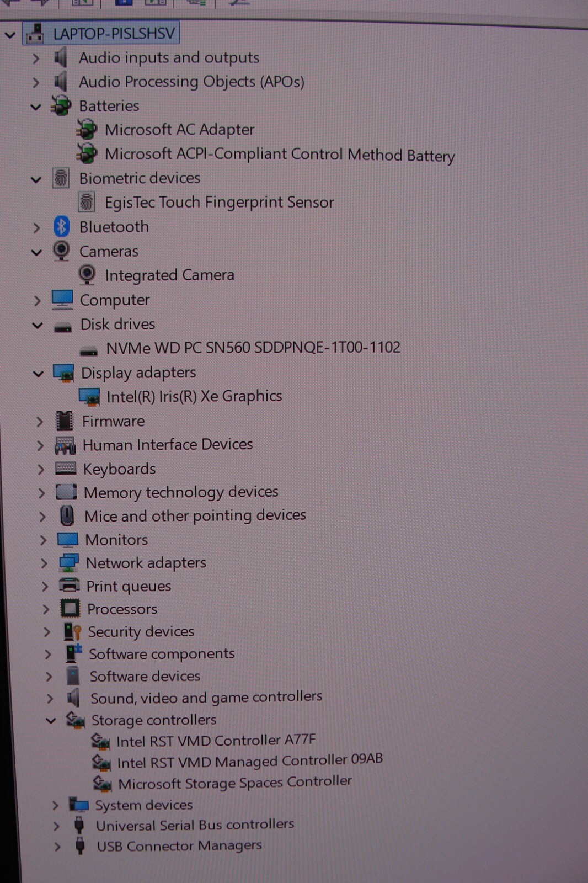Image resolution: width=588 pixels, height=883 pixels.
Task: Click the EgisTec Touch Fingerprint Sensor icon
Action: (x=86, y=203)
